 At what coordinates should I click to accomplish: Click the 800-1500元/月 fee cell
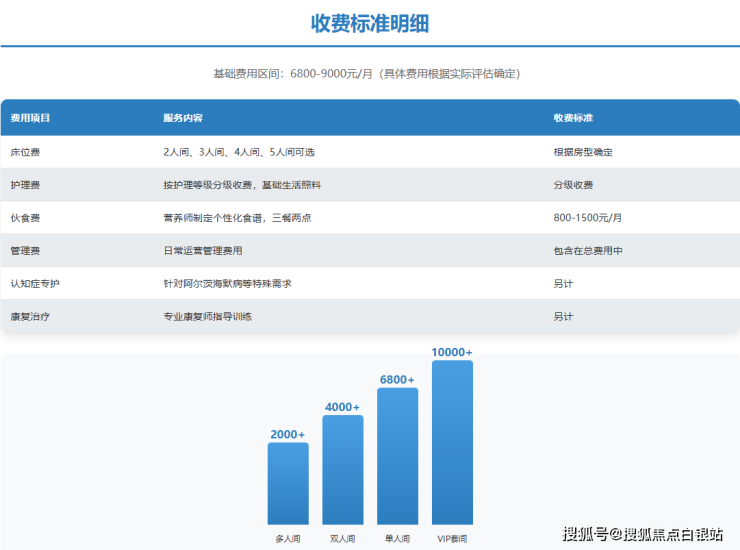pos(587,218)
